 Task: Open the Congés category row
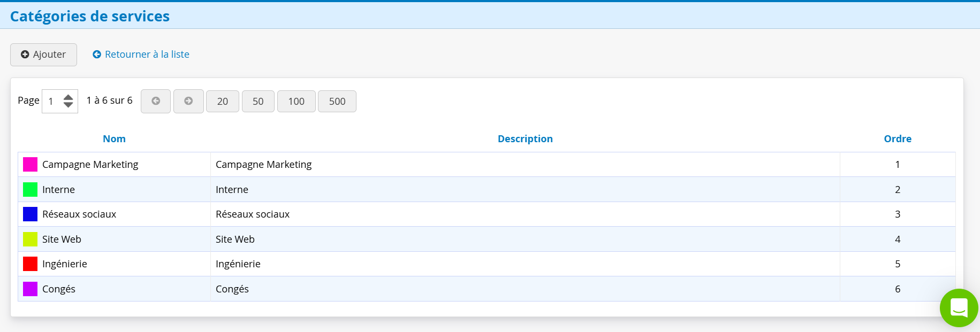487,289
